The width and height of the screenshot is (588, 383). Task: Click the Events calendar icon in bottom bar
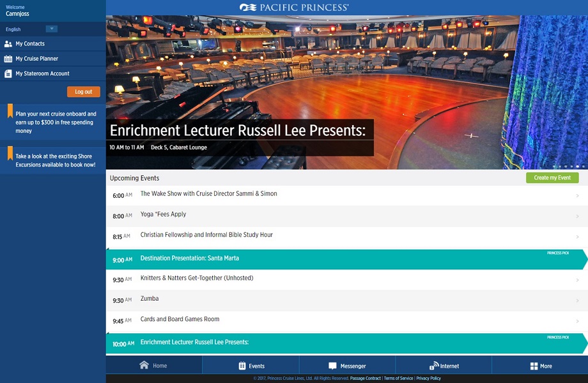242,366
